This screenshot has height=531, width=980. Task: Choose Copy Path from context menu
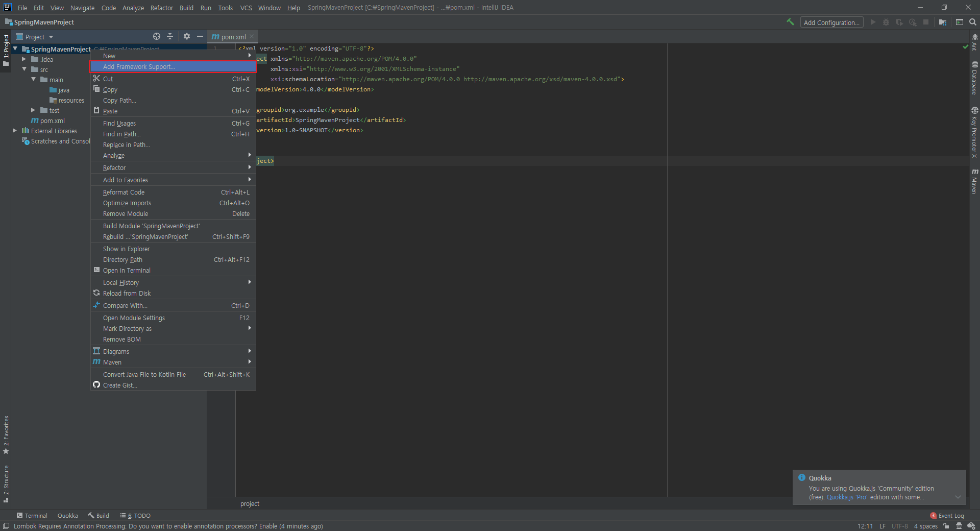point(173,101)
